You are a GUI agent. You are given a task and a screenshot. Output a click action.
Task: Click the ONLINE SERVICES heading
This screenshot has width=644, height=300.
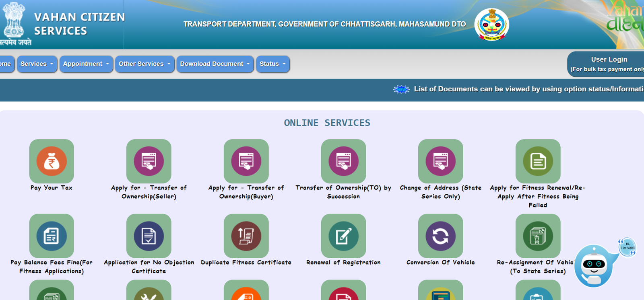pyautogui.click(x=327, y=123)
